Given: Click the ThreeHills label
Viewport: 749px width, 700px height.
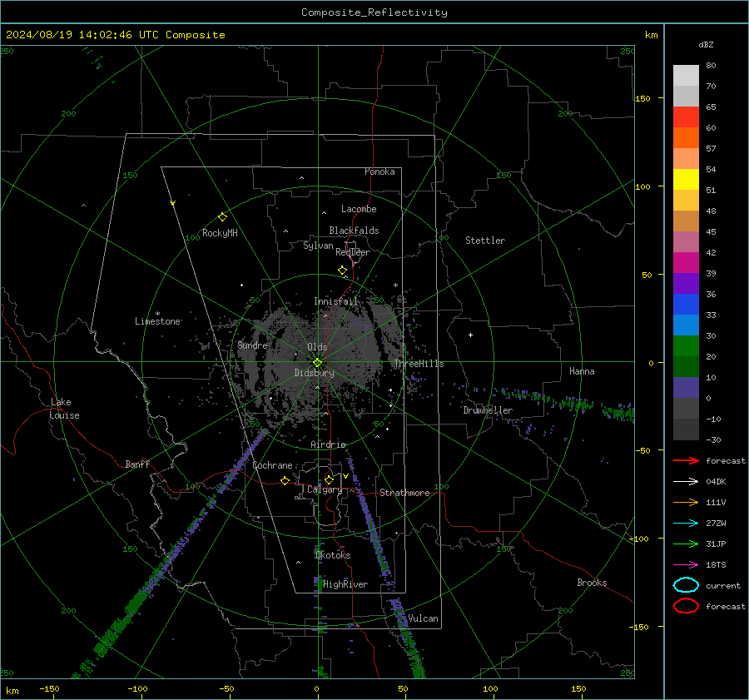Looking at the screenshot, I should pyautogui.click(x=419, y=364).
